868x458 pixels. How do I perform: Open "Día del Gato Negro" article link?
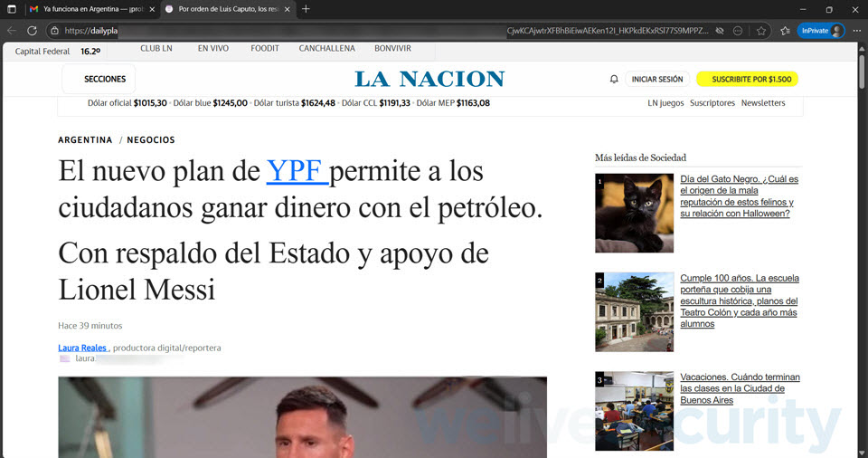click(x=739, y=196)
